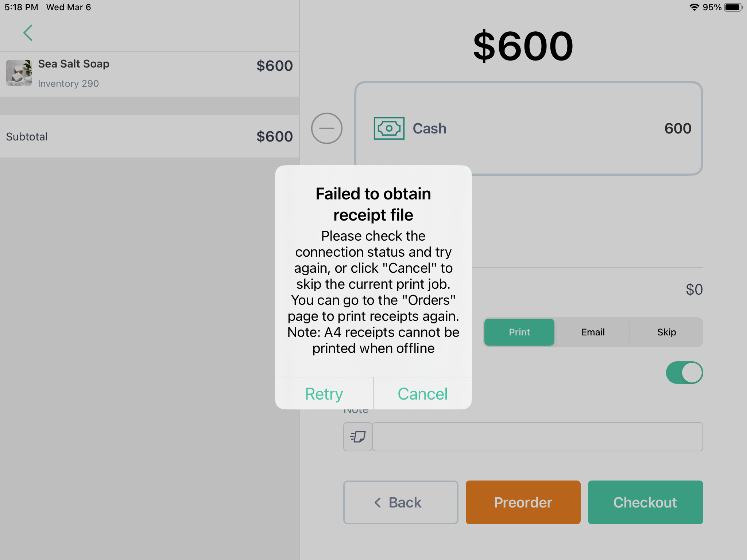Cancel the current print job
Image resolution: width=747 pixels, height=560 pixels.
click(x=423, y=394)
